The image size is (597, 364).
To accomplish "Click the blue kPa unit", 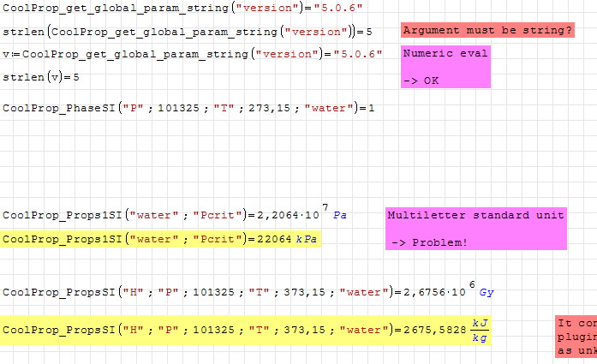I will pyautogui.click(x=307, y=239).
